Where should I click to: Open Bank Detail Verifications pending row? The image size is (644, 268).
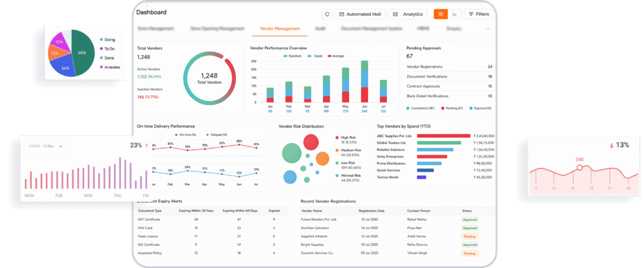pyautogui.click(x=449, y=96)
